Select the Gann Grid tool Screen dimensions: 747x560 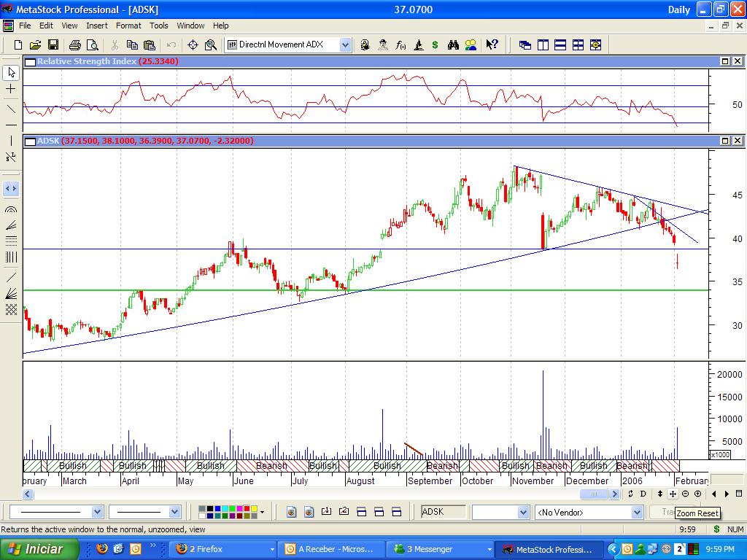tap(11, 310)
